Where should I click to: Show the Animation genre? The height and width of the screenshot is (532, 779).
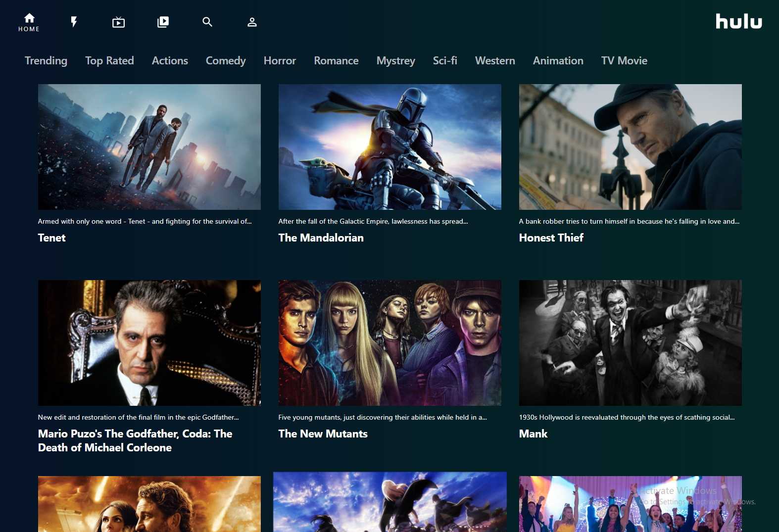(x=558, y=61)
